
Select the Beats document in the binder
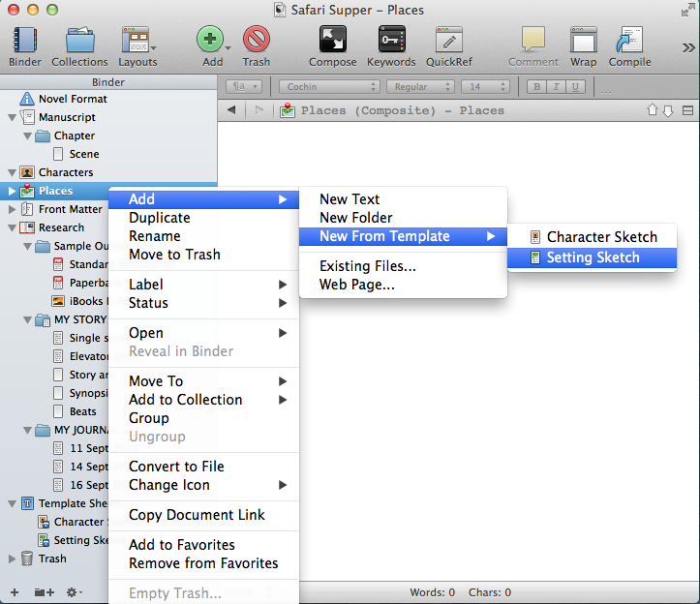tap(82, 411)
